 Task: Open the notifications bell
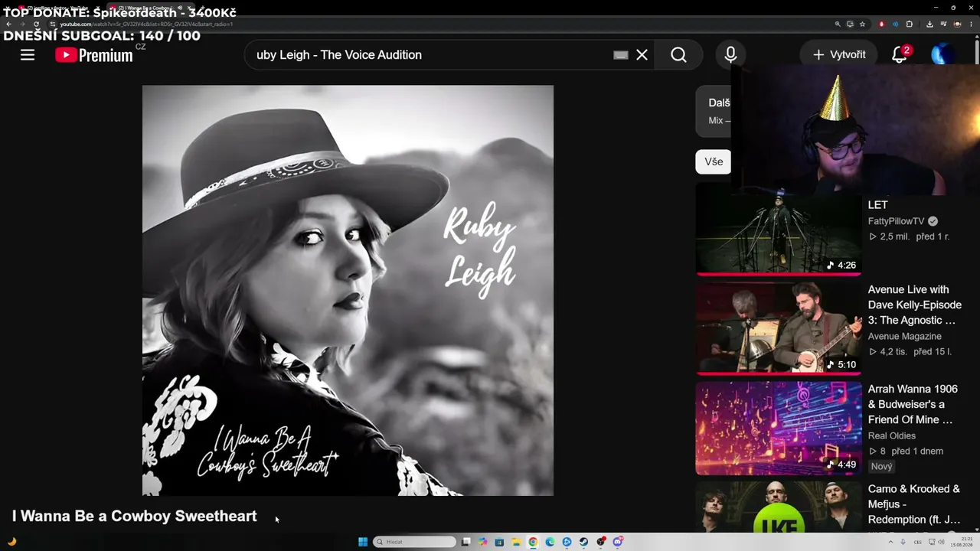click(900, 54)
